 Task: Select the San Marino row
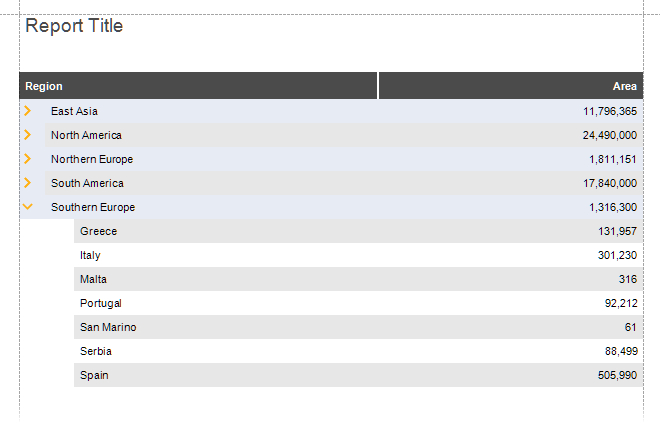click(x=358, y=327)
